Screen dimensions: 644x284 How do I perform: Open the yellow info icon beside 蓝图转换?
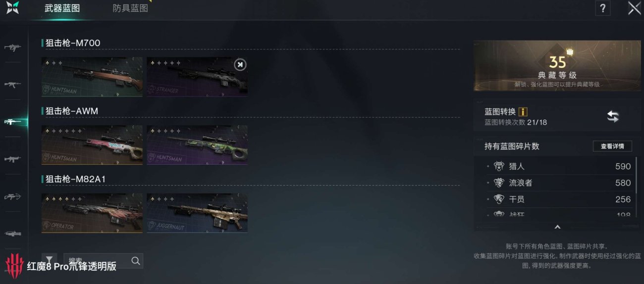pyautogui.click(x=523, y=112)
